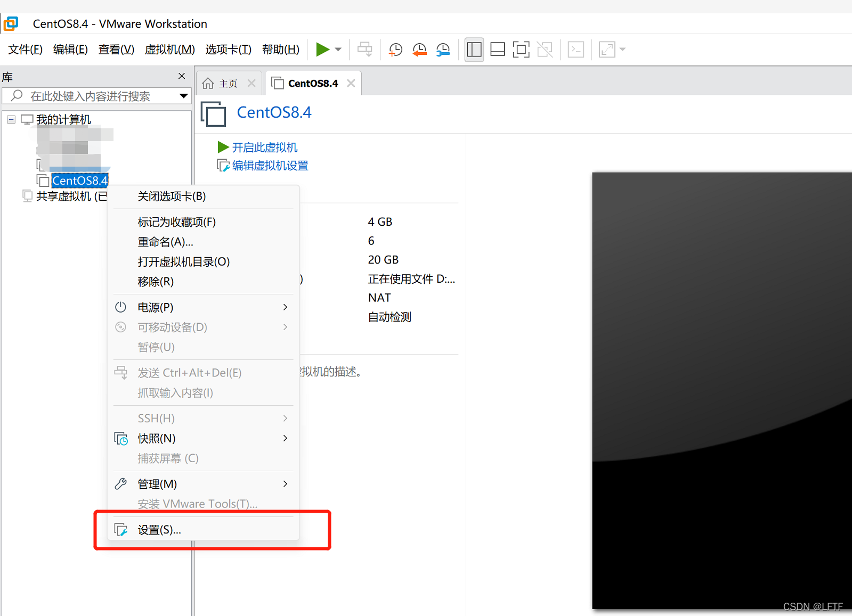Expand the 电源(P) submenu
Viewport: 852px width, 616px height.
(x=203, y=307)
